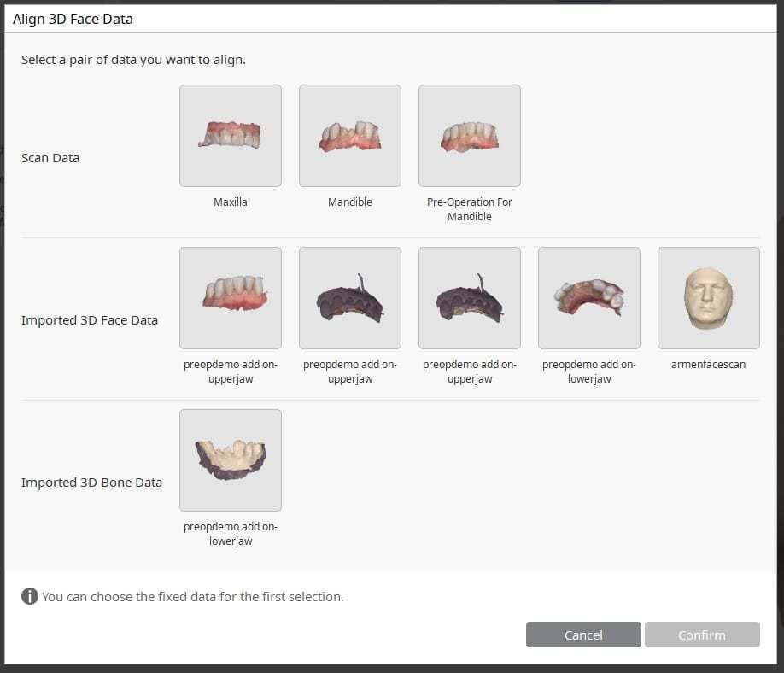
Task: Click the "Pre-Operation For Mandible" label
Action: click(470, 209)
